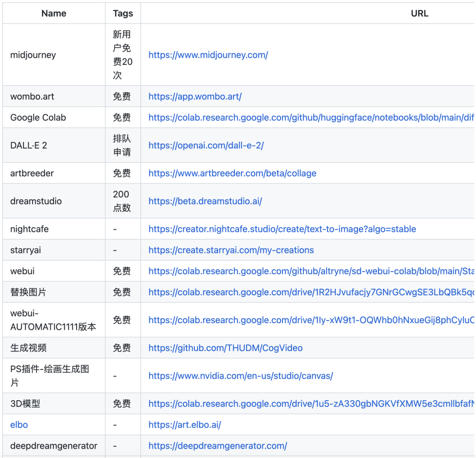The image size is (476, 458).
Task: Click the URL column header
Action: (420, 13)
